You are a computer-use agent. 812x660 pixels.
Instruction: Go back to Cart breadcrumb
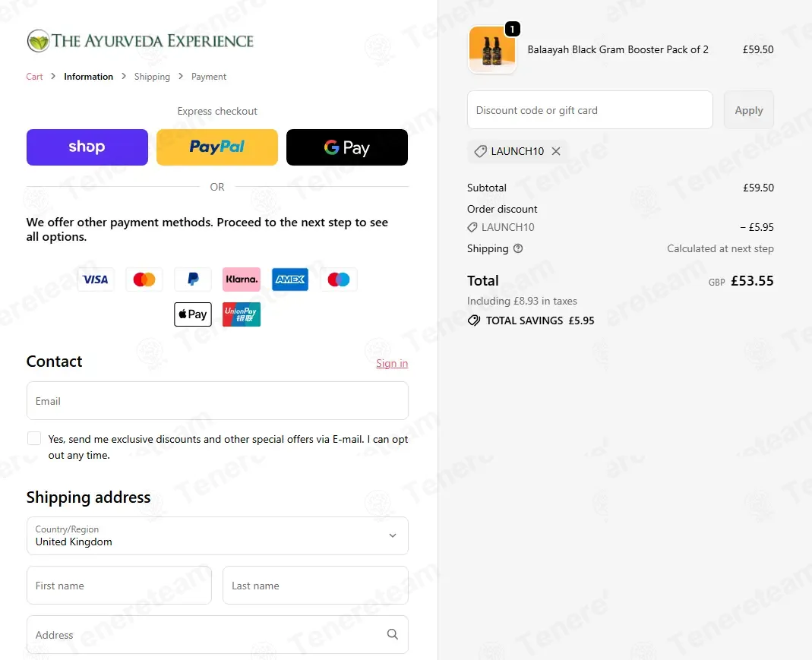[34, 77]
